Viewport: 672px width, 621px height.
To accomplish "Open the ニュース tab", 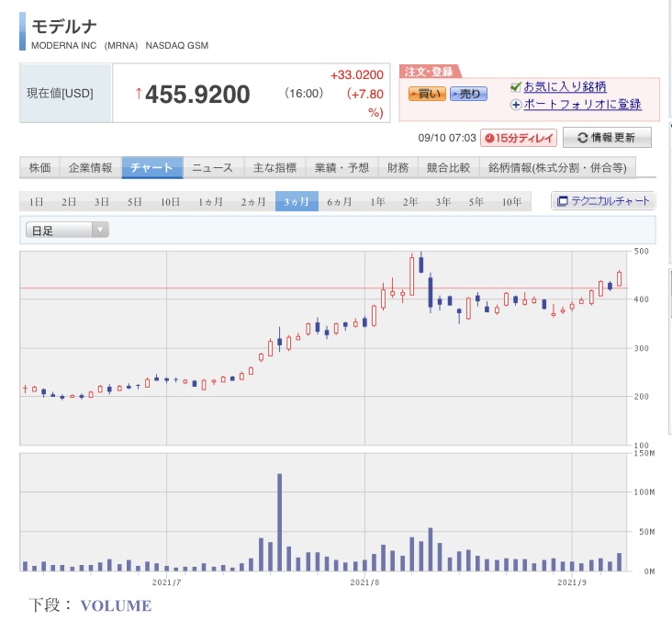I will click(213, 168).
